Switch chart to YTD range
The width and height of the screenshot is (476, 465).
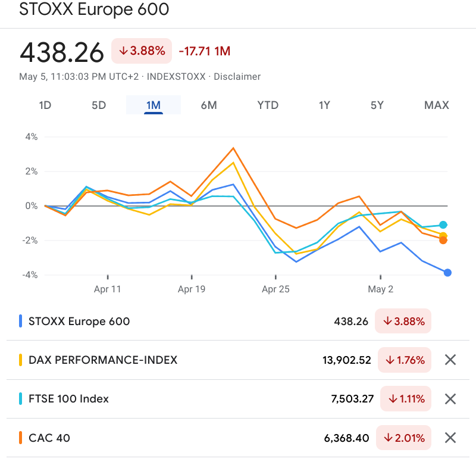tap(268, 105)
